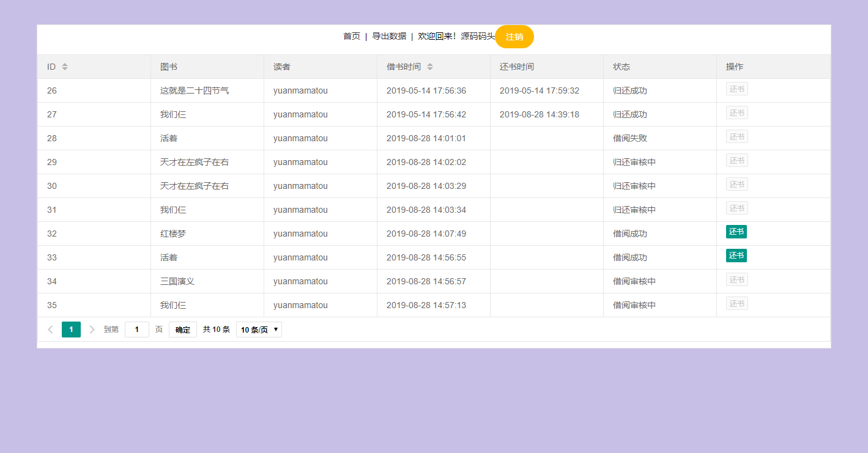Click the disabled 还书 button on row 26
Image resolution: width=868 pixels, height=453 pixels.
[736, 88]
